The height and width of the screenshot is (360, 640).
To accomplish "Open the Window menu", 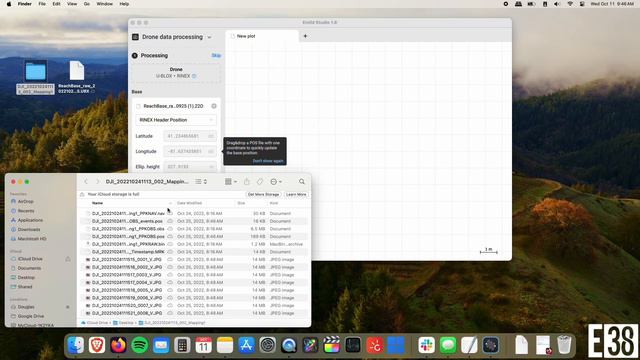I will point(104,4).
